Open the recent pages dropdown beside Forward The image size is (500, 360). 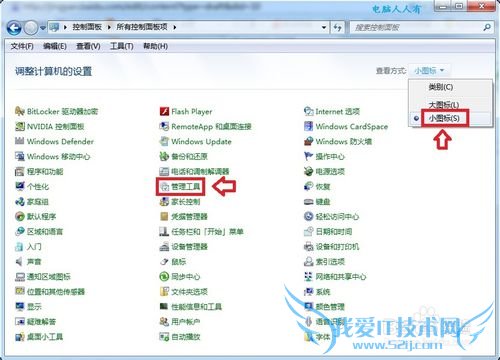click(43, 28)
